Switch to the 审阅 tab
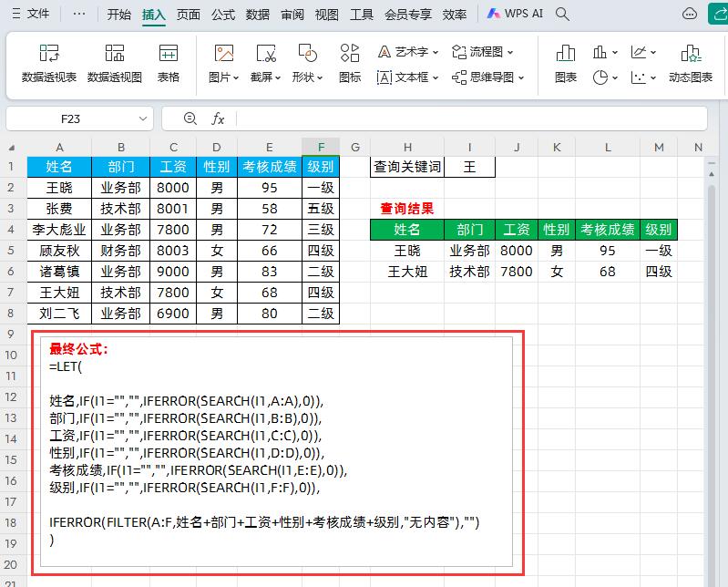Viewport: 728px width, 587px height. 292,15
